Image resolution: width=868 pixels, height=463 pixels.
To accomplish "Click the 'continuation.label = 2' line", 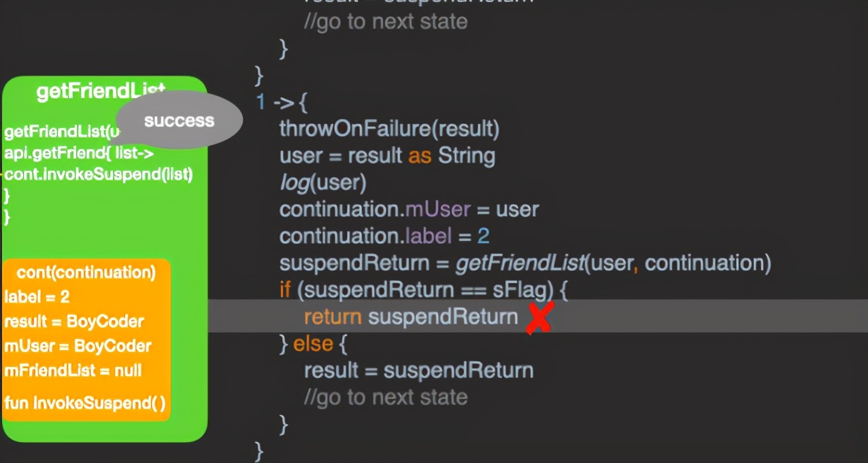I will [384, 236].
